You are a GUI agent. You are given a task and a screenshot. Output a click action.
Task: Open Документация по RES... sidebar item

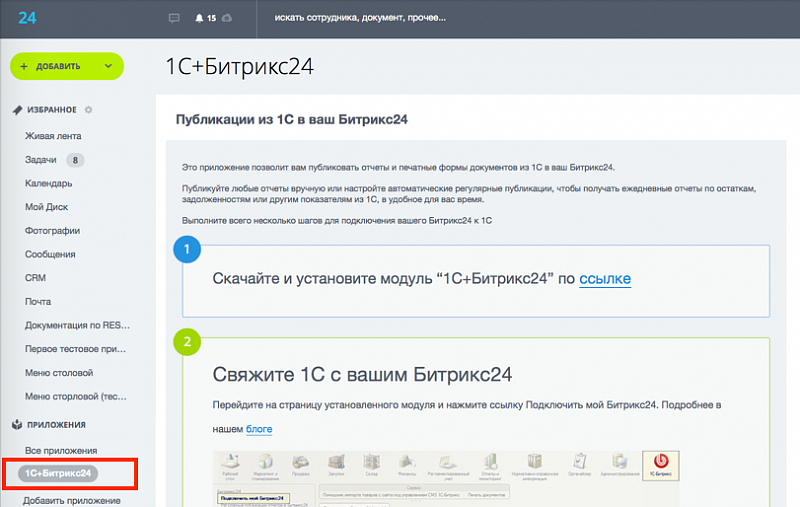pyautogui.click(x=77, y=325)
